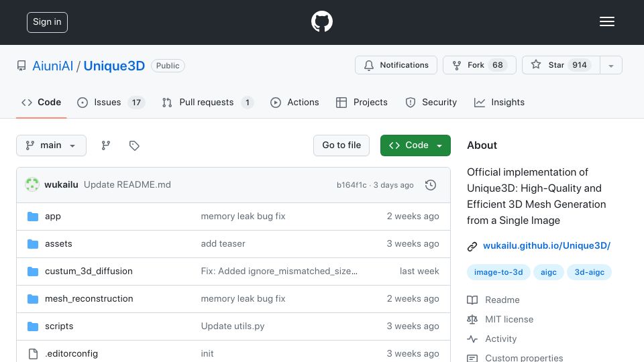The height and width of the screenshot is (362, 644).
Task: Open the Projects tab
Action: coord(362,102)
